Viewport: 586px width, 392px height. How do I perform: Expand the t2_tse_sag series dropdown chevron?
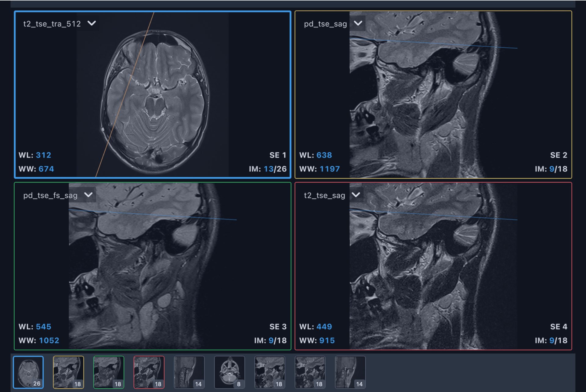coord(356,195)
